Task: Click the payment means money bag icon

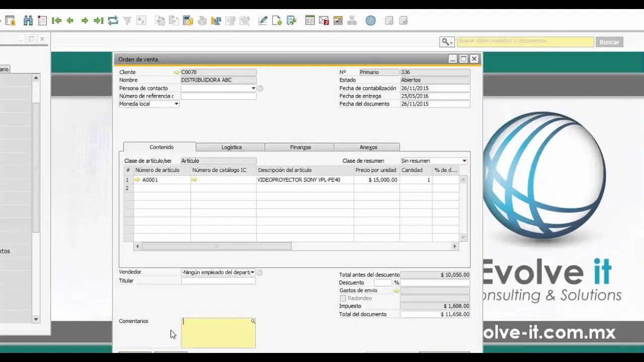Action: tap(202, 20)
